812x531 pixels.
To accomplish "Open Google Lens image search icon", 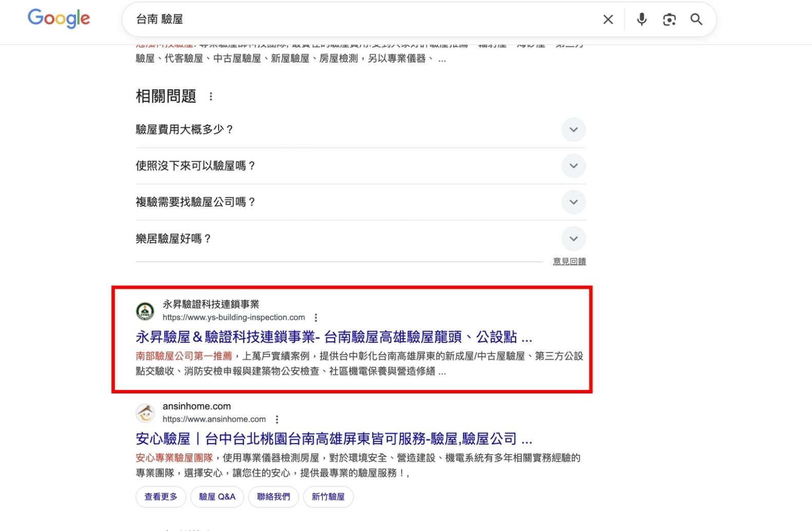I will click(x=669, y=19).
